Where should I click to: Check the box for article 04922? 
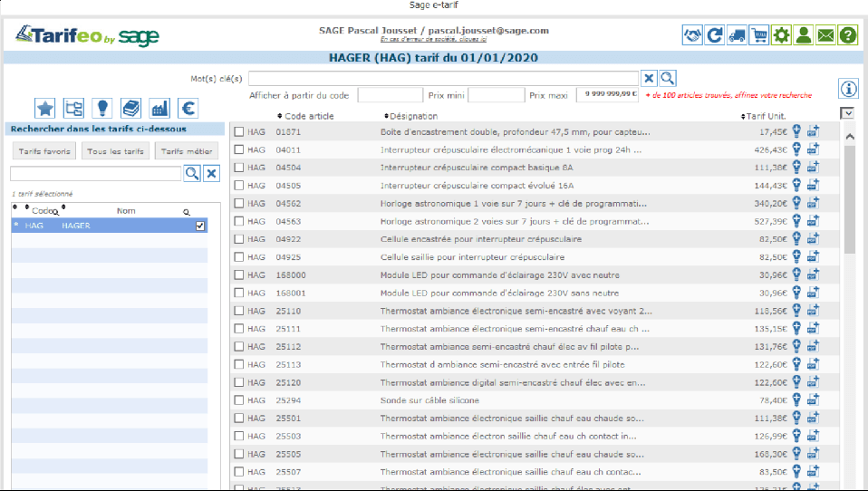[x=238, y=239]
